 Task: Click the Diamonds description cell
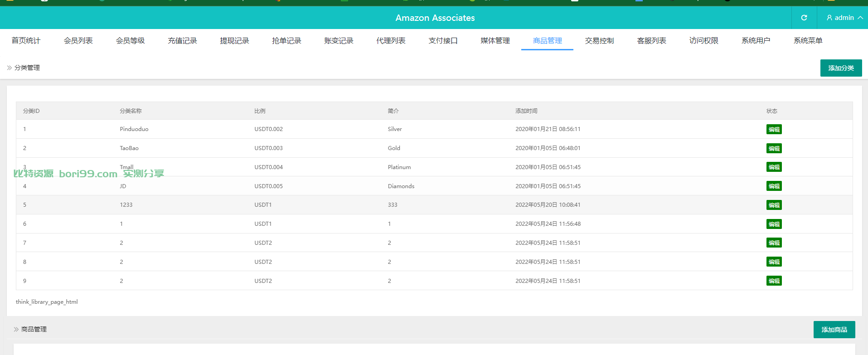pos(401,186)
